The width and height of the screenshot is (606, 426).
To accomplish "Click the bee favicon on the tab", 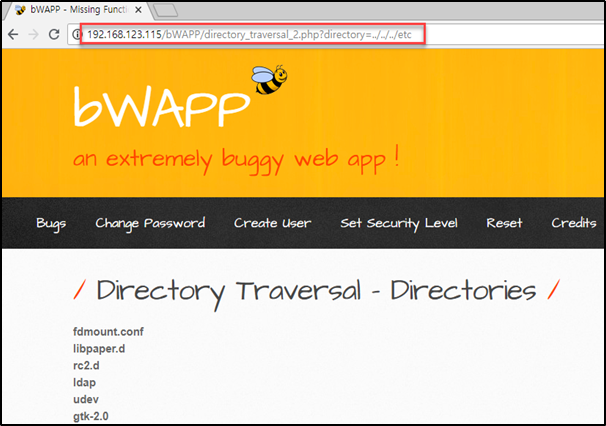I will (x=20, y=10).
